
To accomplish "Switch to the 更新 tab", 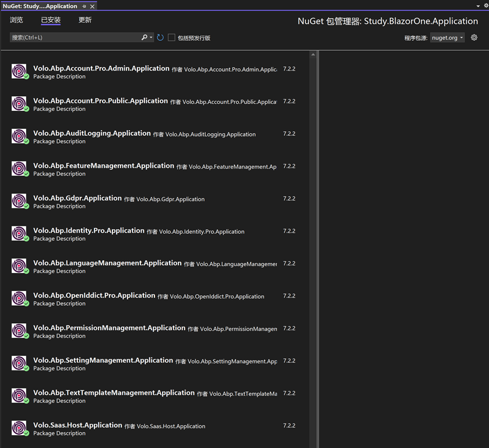I will tap(85, 20).
